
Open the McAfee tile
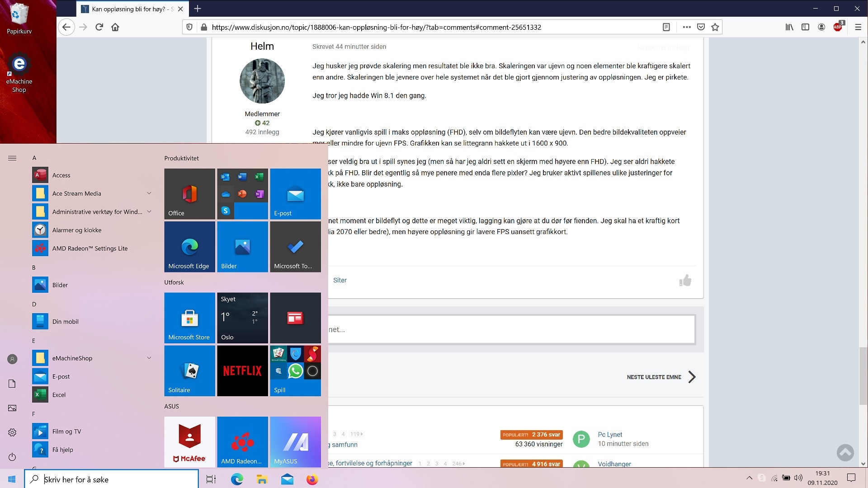pyautogui.click(x=189, y=442)
